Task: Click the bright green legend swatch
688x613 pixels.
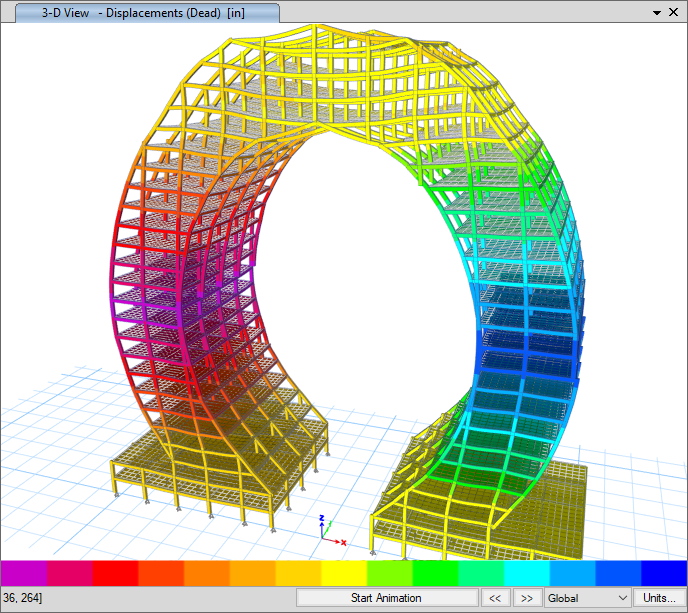Action: coord(436,572)
